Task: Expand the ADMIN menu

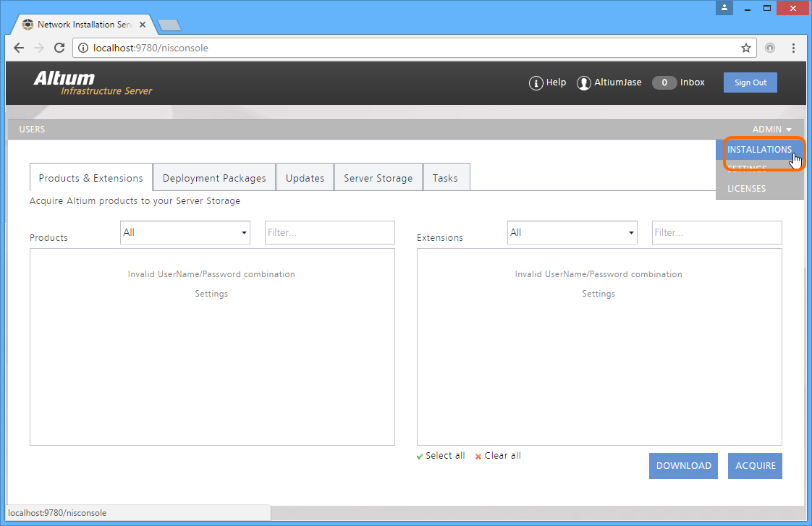Action: [771, 130]
